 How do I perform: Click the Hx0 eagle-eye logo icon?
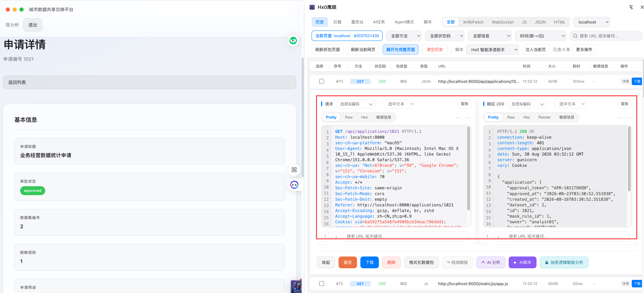[x=312, y=7]
